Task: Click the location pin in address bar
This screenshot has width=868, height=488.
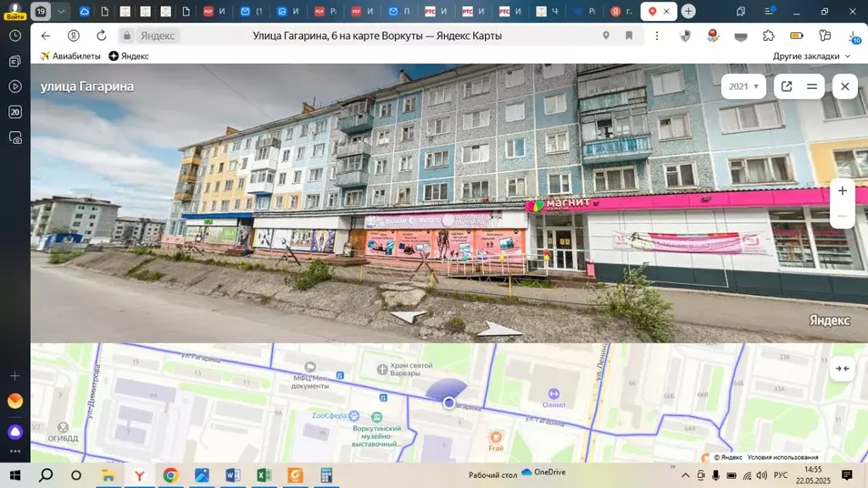Action: click(x=606, y=36)
